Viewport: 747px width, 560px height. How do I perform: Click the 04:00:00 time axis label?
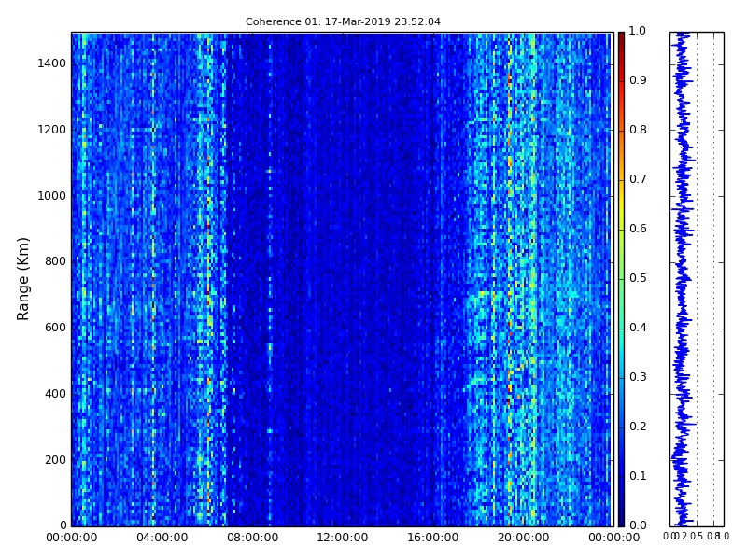tap(162, 538)
